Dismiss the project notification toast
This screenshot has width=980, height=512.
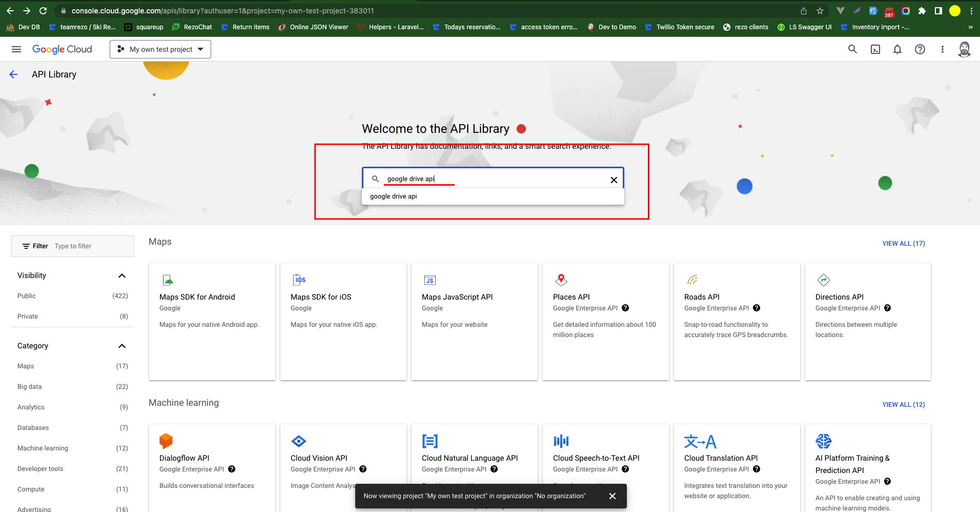[612, 496]
